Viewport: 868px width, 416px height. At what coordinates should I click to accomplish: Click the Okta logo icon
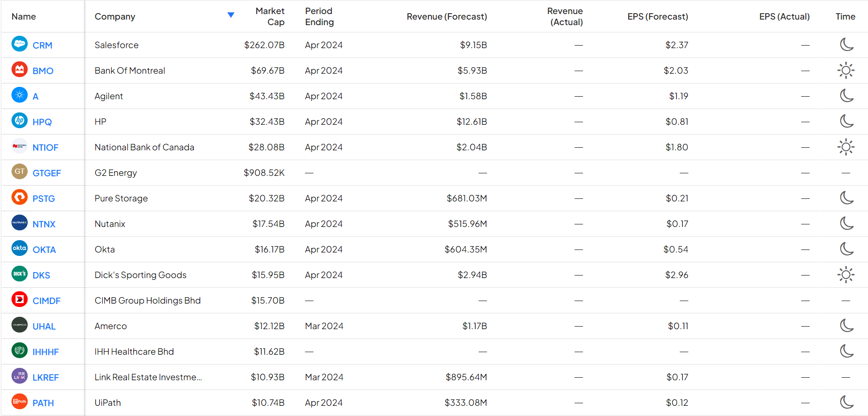pyautogui.click(x=20, y=248)
